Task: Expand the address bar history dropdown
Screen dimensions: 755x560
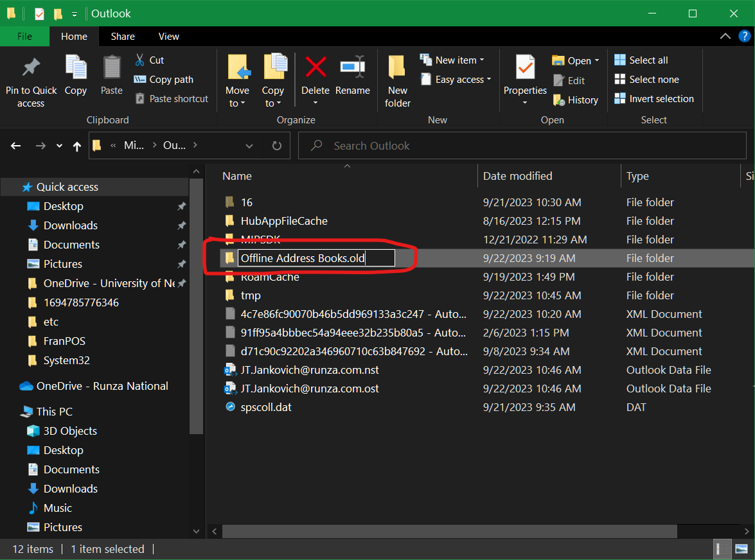Action: 249,146
